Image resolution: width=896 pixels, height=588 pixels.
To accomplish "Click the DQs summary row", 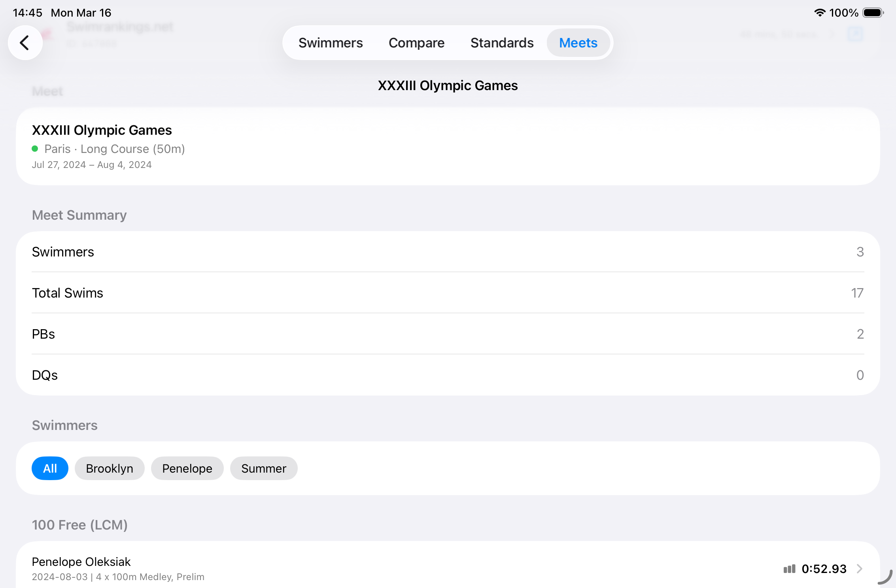I will [x=448, y=375].
